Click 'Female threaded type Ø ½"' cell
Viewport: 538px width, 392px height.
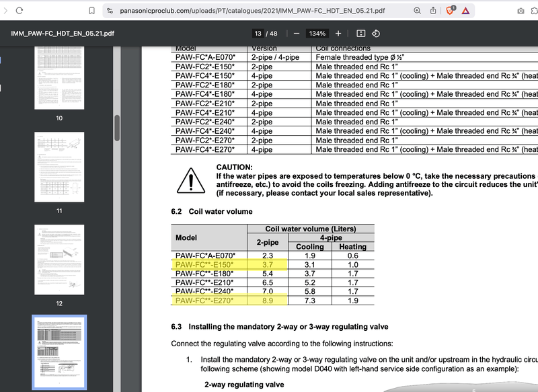click(x=360, y=57)
